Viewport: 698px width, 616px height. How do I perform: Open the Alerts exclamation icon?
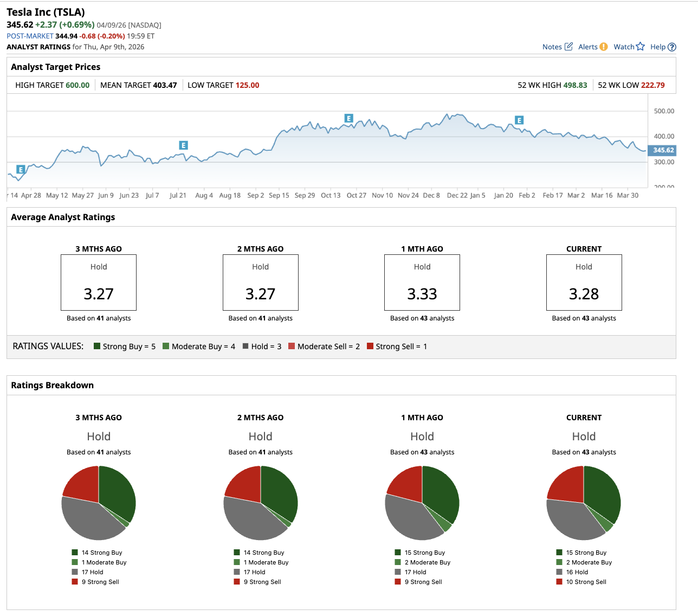point(603,47)
